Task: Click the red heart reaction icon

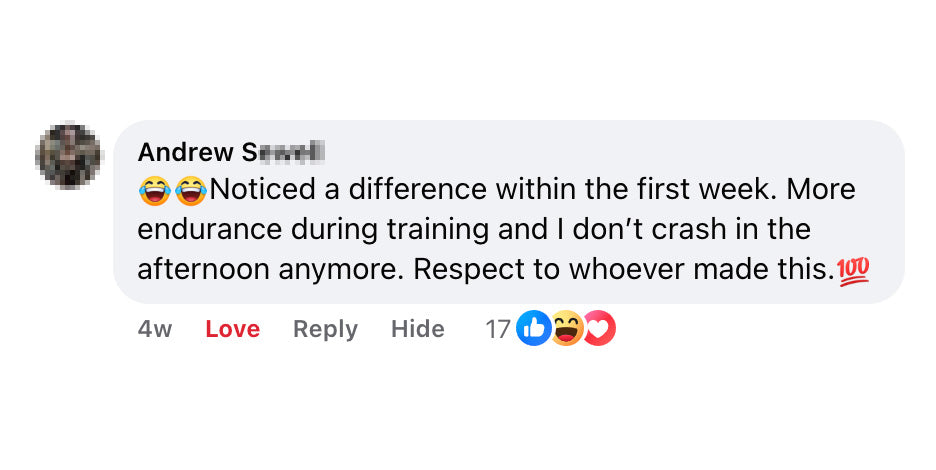Action: tap(598, 328)
